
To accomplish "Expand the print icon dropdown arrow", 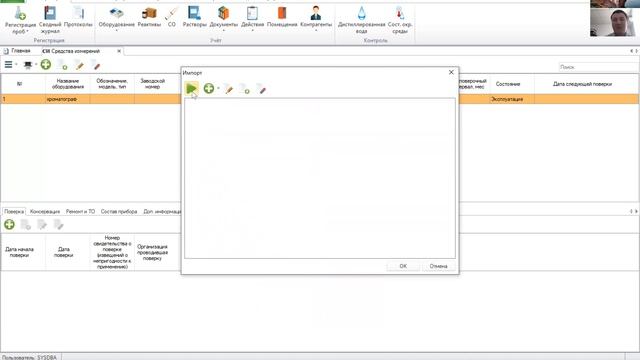I will point(36,64).
